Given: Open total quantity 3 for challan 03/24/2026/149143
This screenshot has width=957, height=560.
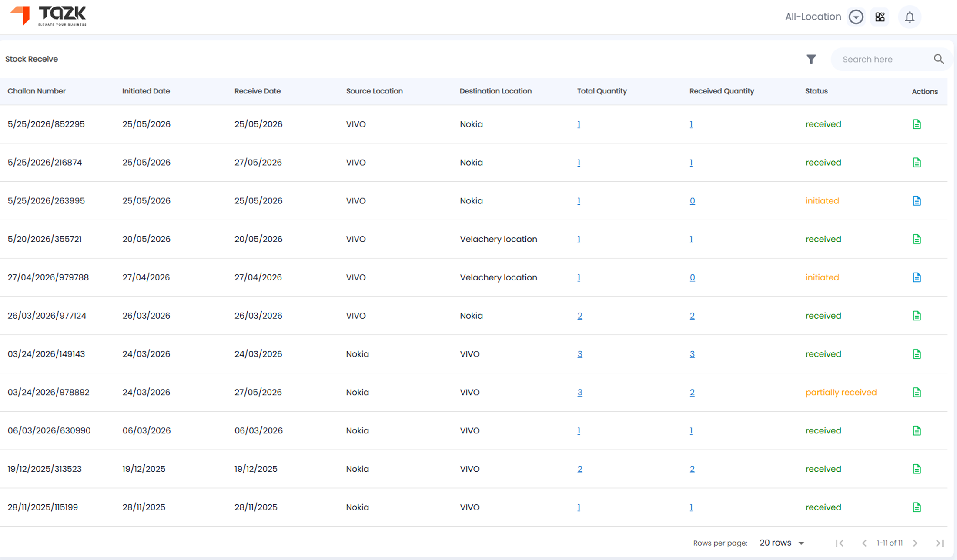Looking at the screenshot, I should click(579, 354).
